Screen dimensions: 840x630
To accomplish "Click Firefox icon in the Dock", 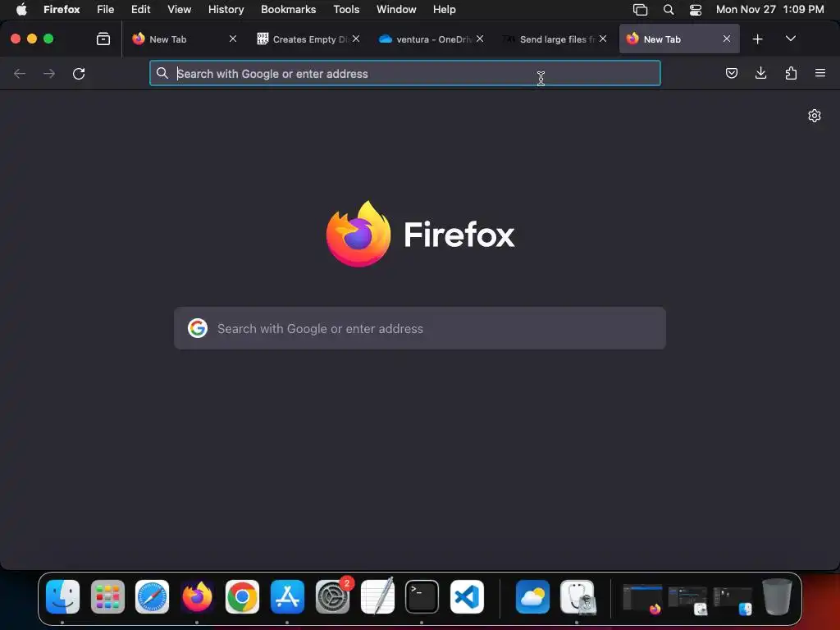I will click(x=197, y=596).
